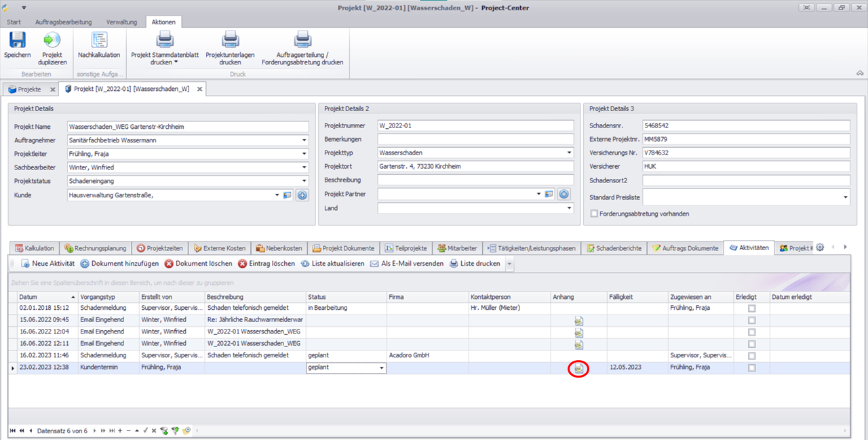Click Projekt duplizieren icon

tap(52, 40)
